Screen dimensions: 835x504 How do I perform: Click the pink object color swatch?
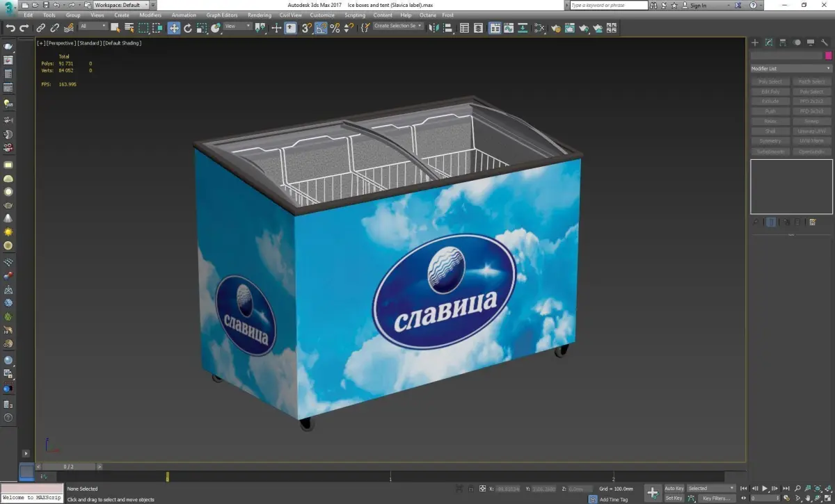[828, 56]
